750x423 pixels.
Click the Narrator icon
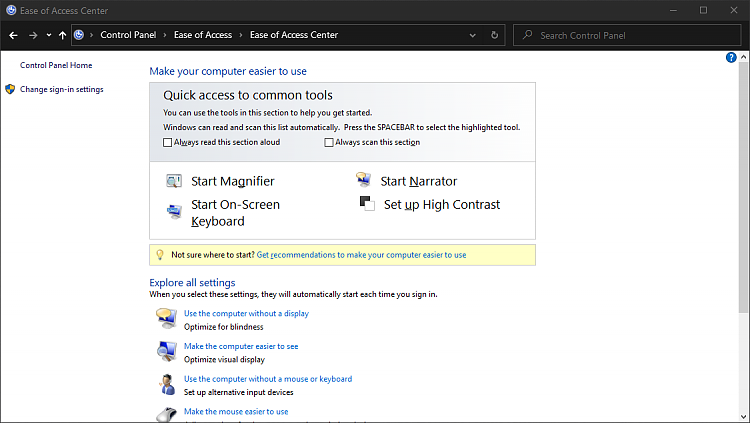click(364, 179)
